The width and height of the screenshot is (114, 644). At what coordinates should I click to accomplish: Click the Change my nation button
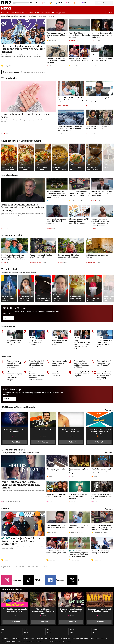(x=11, y=72)
